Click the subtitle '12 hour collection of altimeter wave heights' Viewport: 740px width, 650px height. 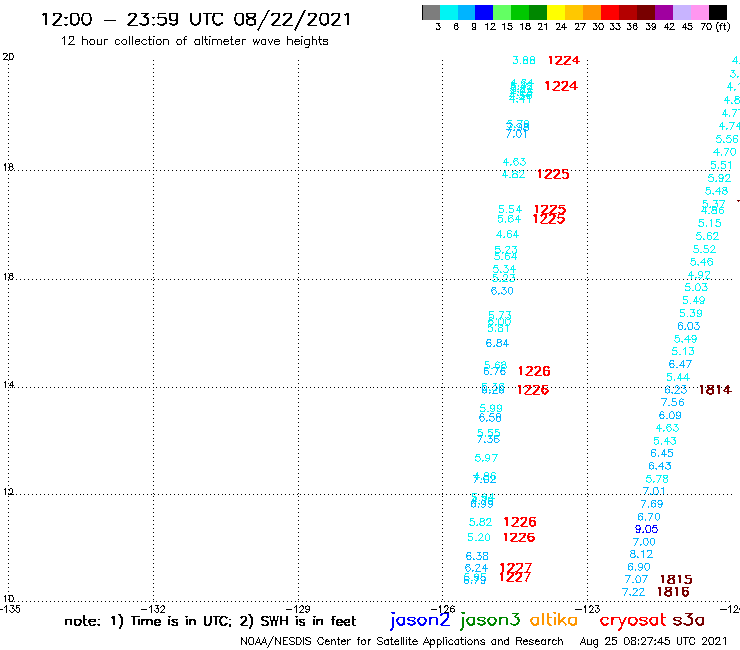point(194,41)
